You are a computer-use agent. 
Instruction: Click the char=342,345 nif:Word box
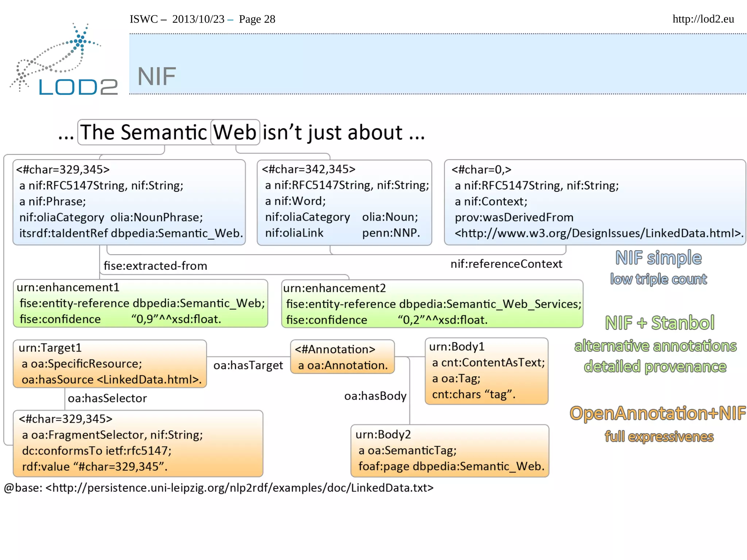tap(344, 202)
